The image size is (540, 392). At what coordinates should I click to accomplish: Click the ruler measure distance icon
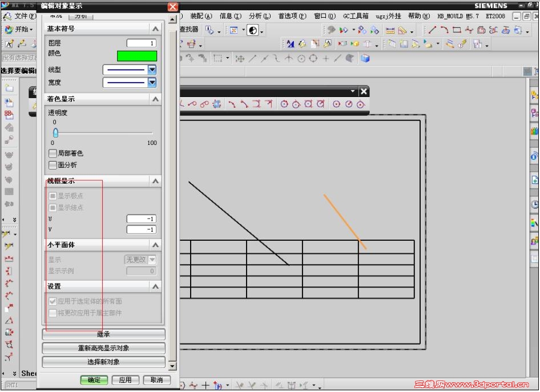[390, 31]
